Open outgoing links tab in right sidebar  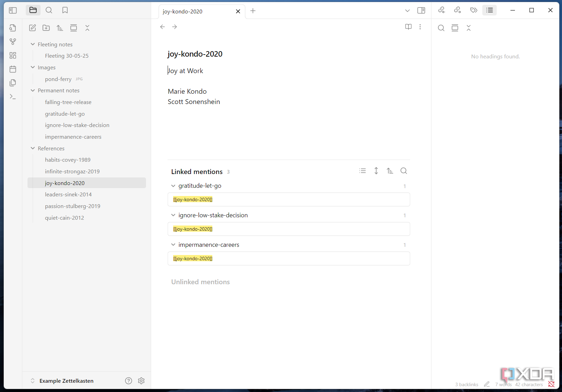tap(458, 10)
